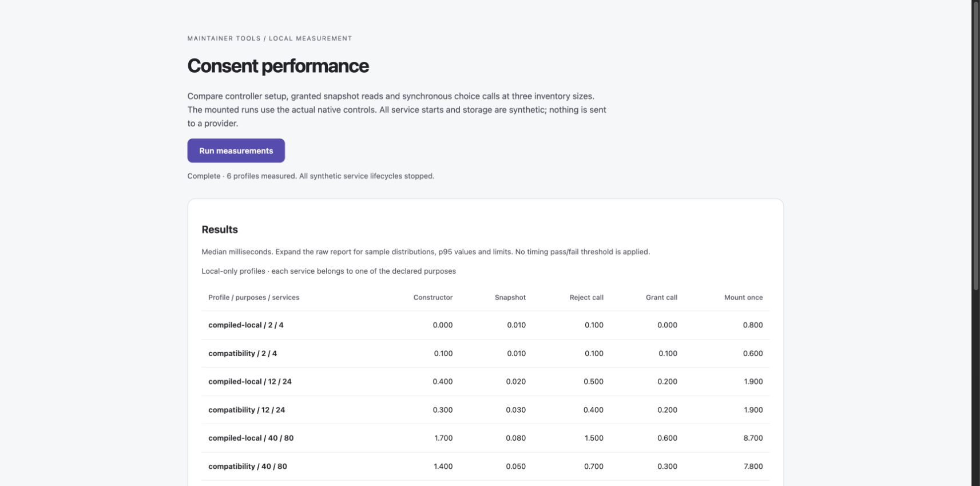Select the compatibility / 40 / 80 row label
Image resolution: width=980 pixels, height=486 pixels.
[248, 467]
